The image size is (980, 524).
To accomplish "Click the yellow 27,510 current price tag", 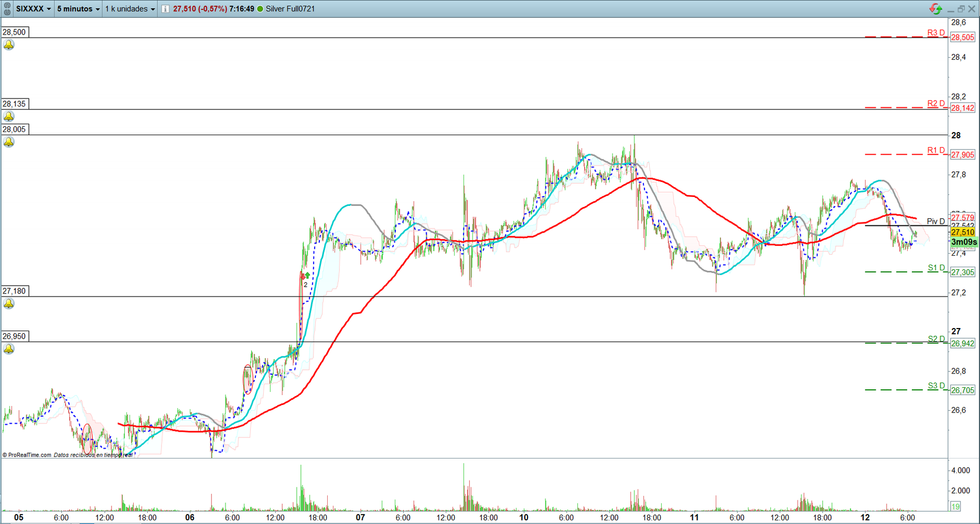I will click(x=963, y=232).
